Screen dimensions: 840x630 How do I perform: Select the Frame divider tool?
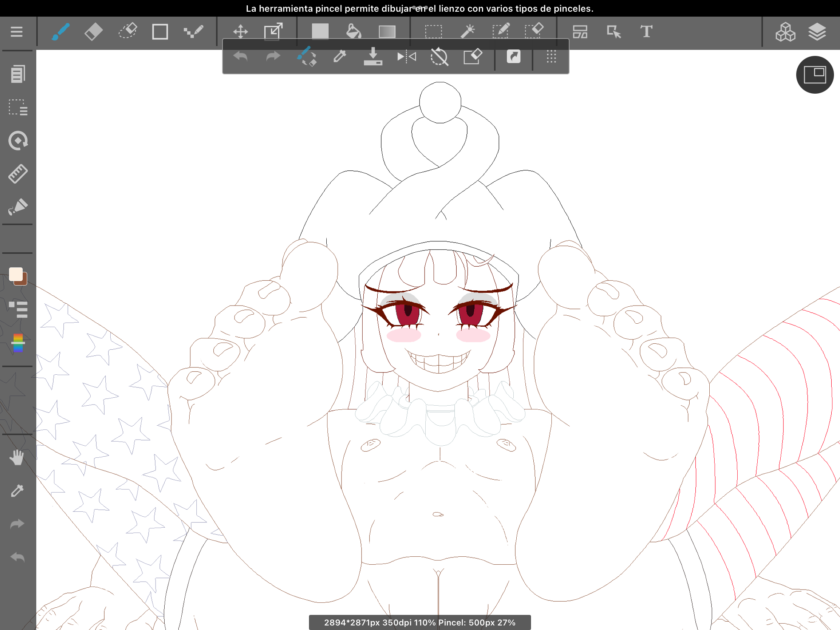(580, 31)
